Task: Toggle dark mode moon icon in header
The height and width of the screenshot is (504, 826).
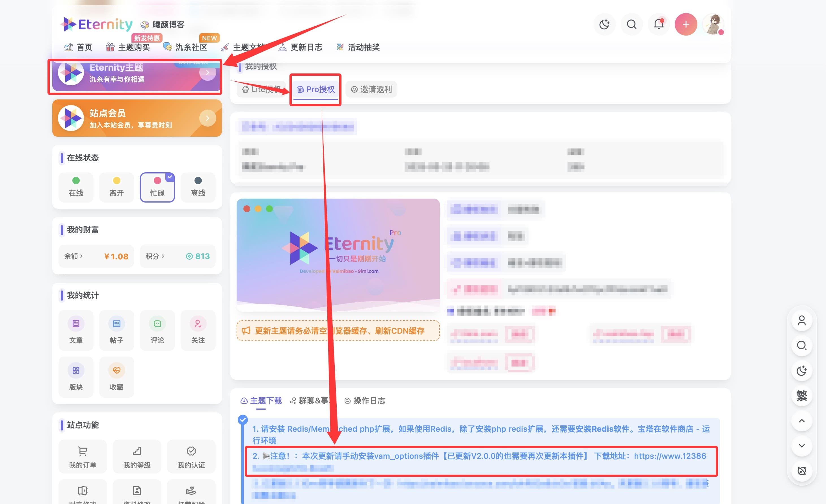Action: point(604,24)
